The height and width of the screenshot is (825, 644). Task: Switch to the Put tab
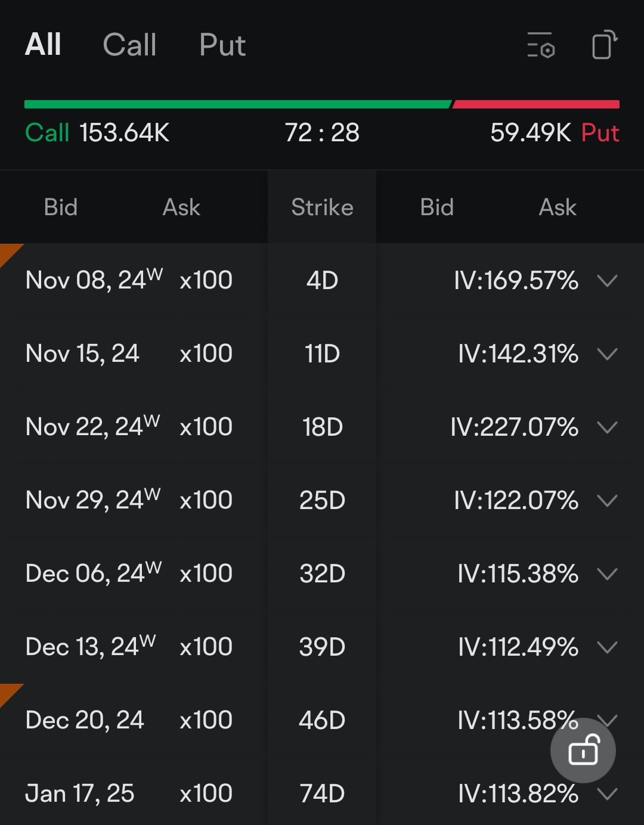pos(222,45)
